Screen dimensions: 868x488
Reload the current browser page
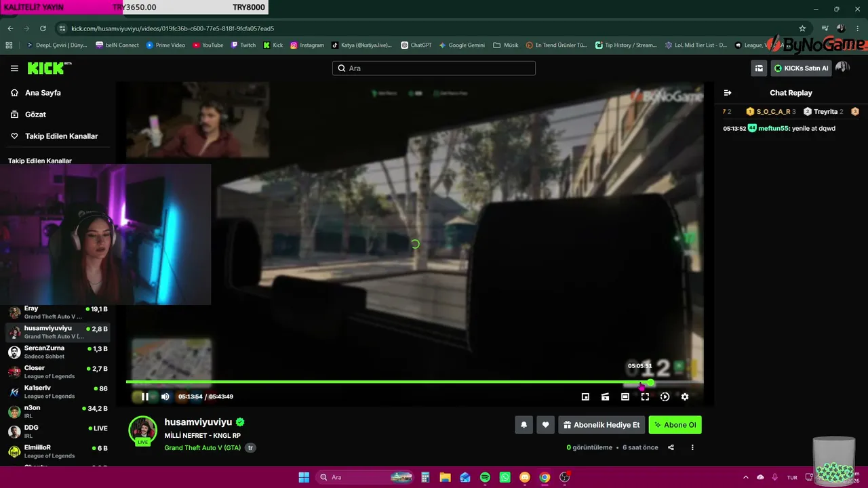(x=43, y=28)
